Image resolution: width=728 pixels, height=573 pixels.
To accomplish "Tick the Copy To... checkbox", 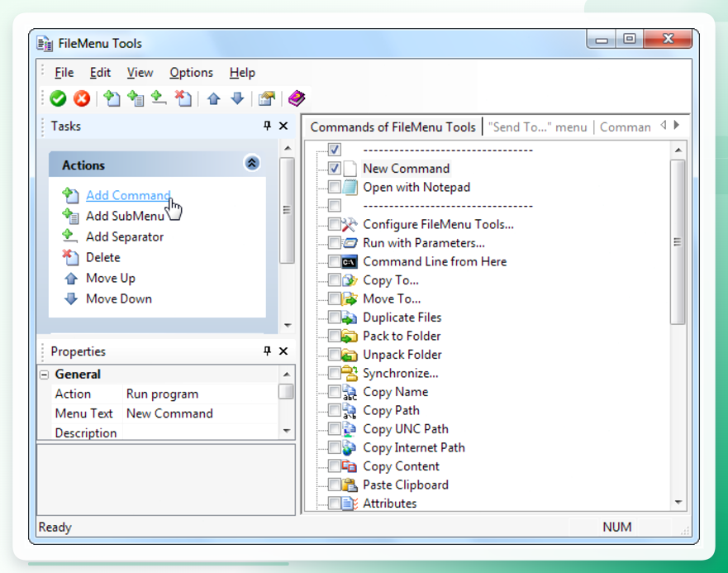I will (335, 279).
